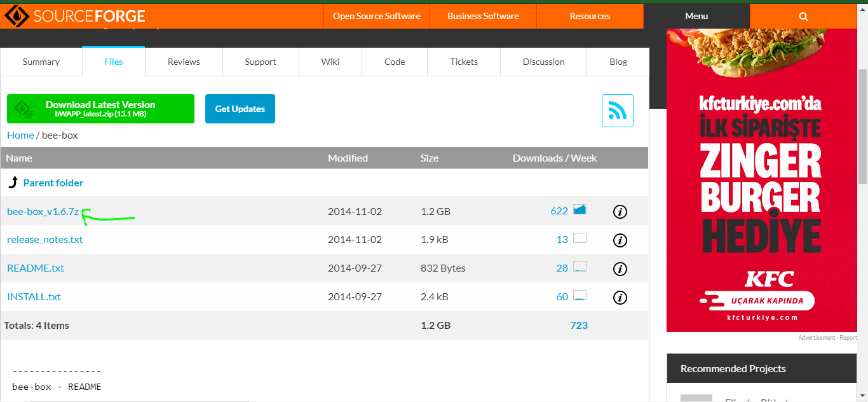Open download stats chart for INSTALL.txt

580,295
